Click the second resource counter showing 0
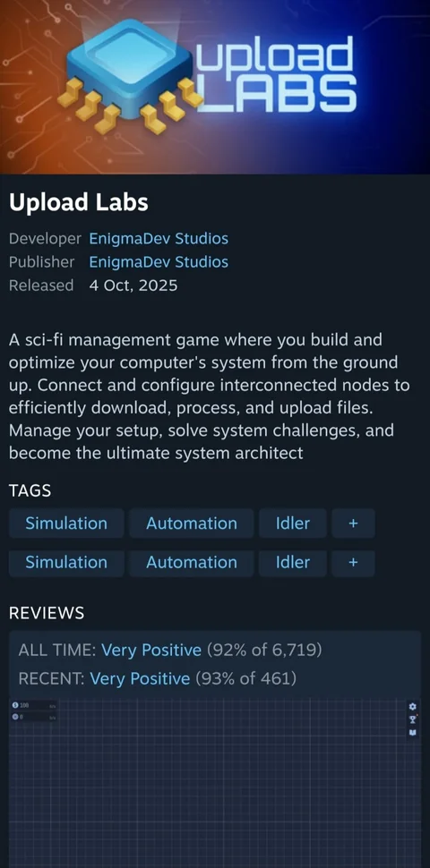 coord(34,717)
